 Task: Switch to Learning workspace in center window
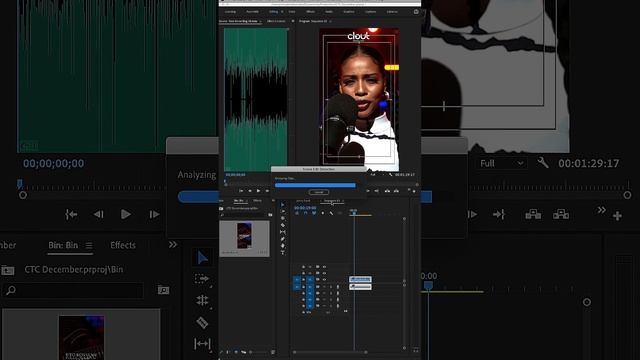coord(230,12)
